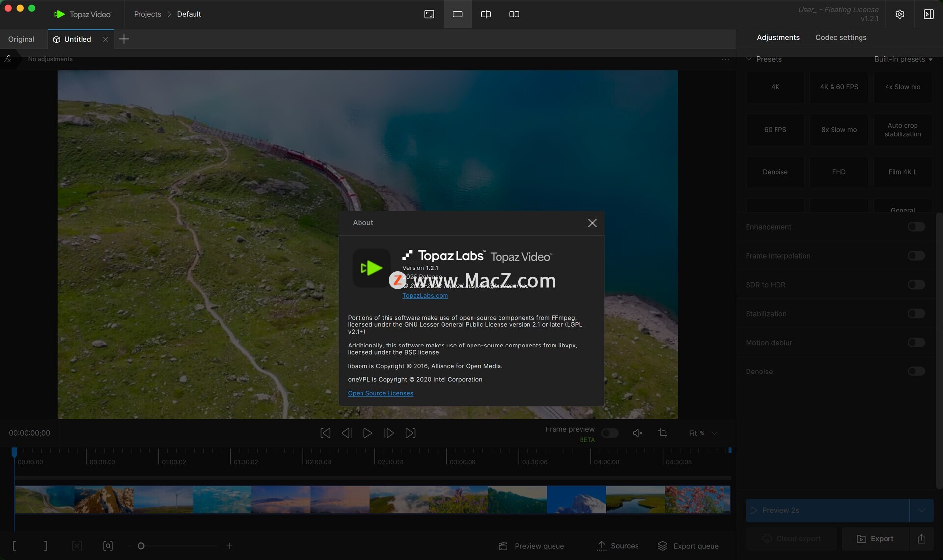Switch to Codec settings tab
Viewport: 943px width, 560px height.
tap(840, 38)
